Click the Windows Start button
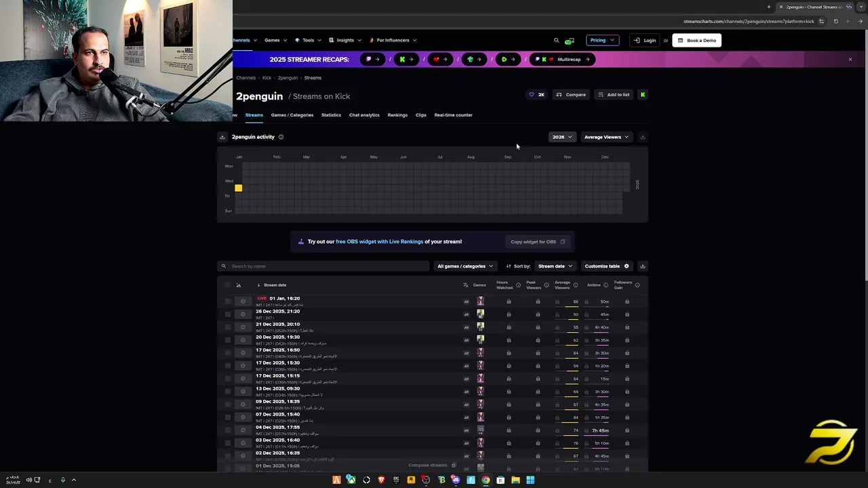The height and width of the screenshot is (488, 868). [530, 480]
